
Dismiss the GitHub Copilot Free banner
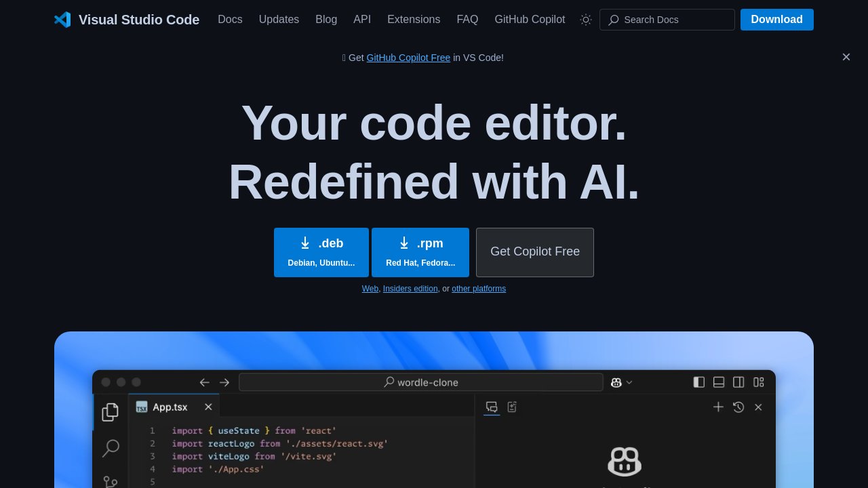click(x=846, y=58)
